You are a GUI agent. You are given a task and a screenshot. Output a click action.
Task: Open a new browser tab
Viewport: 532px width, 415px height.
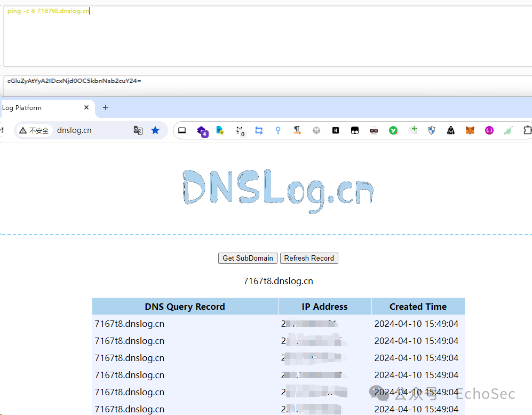(x=106, y=107)
